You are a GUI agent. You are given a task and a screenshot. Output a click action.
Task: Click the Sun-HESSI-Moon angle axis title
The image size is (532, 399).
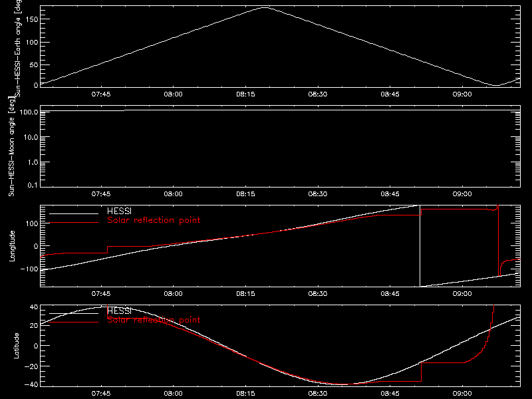point(11,146)
